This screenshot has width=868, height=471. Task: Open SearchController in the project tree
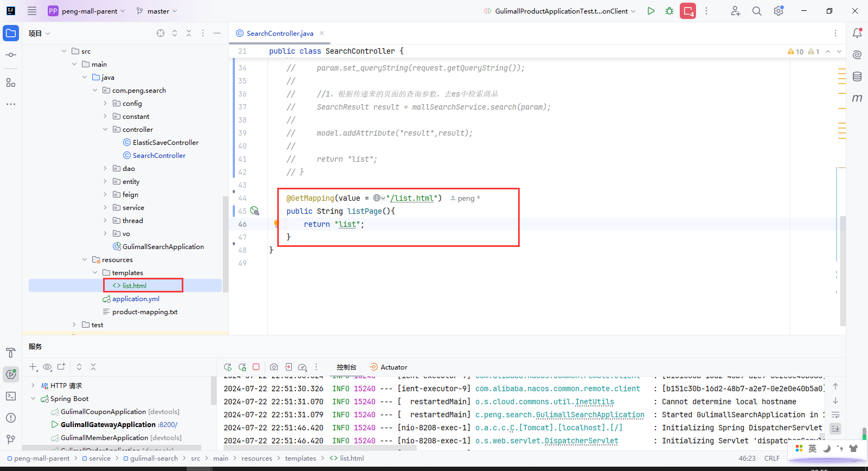pos(159,156)
